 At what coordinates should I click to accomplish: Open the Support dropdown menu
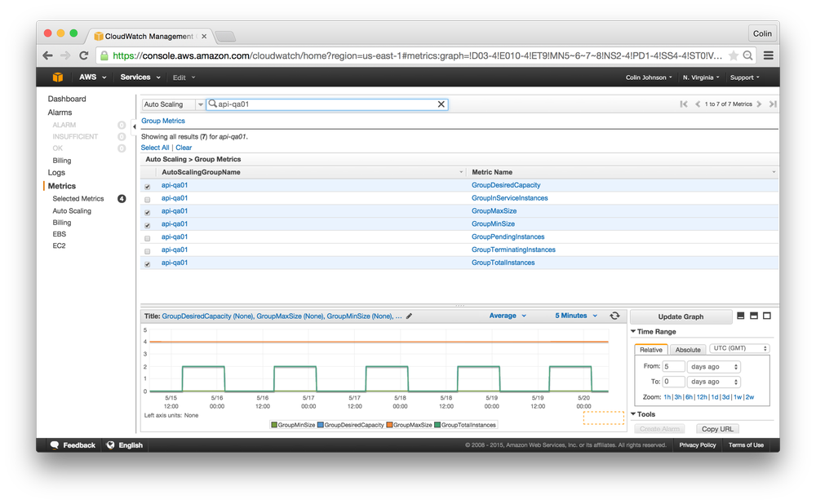(745, 77)
